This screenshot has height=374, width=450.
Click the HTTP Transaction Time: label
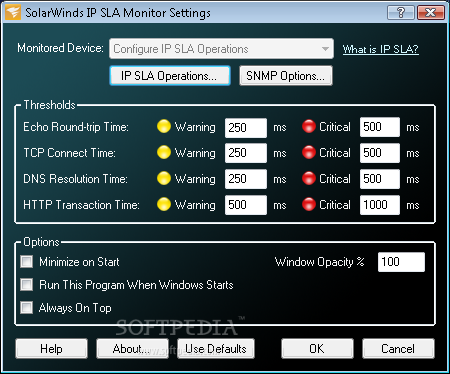[81, 205]
